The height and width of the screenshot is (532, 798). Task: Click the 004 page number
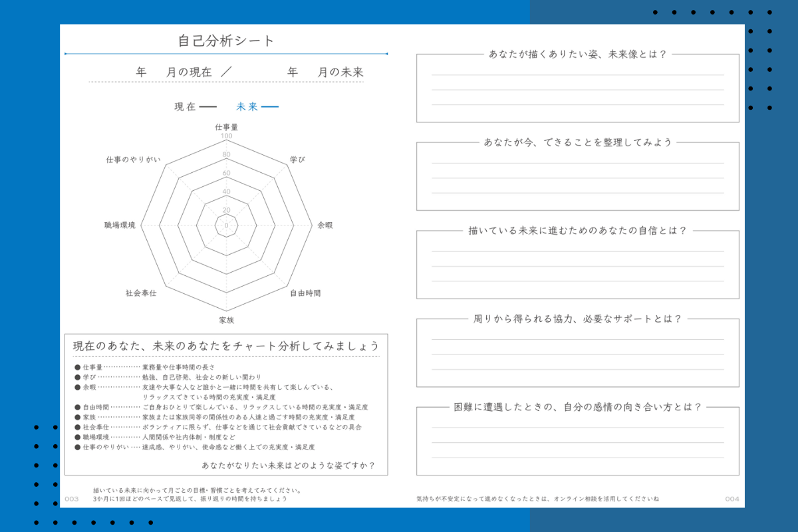(731, 499)
